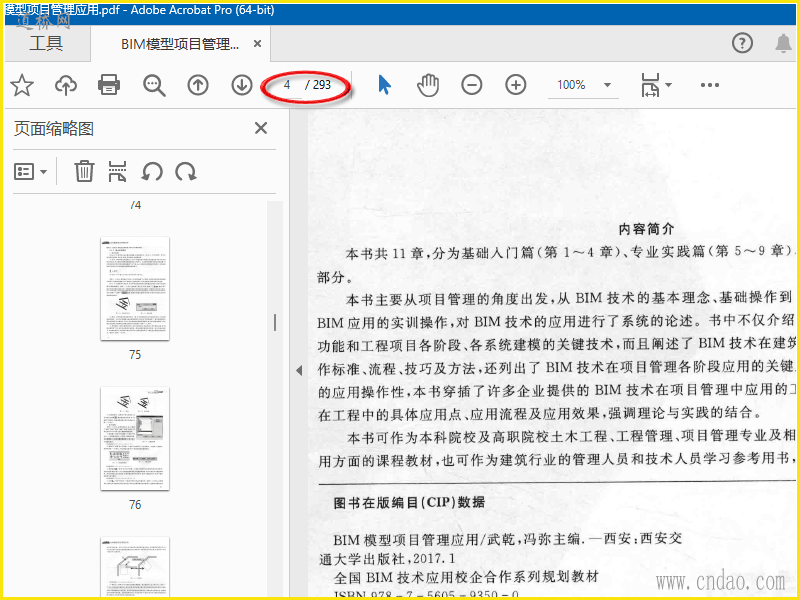
Task: Activate the selection arrow tool
Action: tap(385, 85)
